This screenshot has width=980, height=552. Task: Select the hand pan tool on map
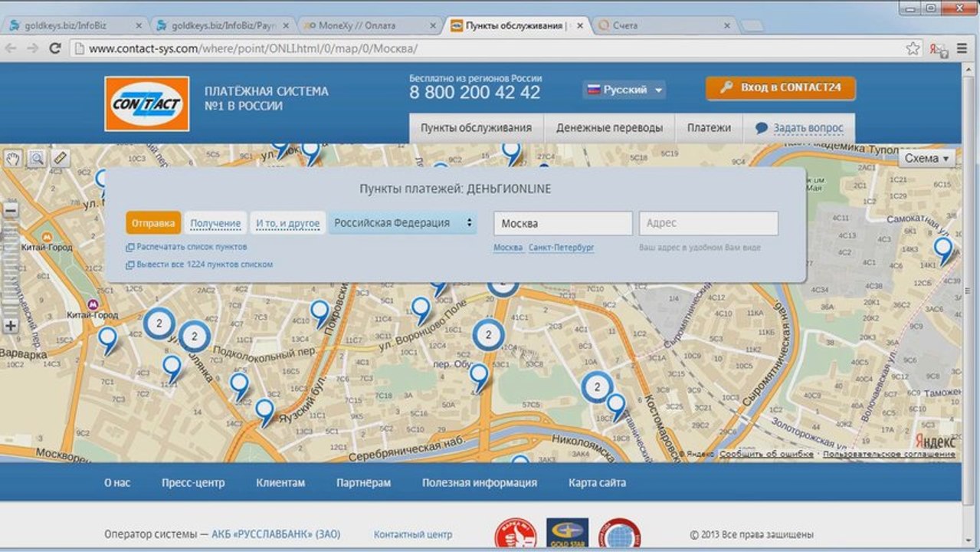pos(13,159)
